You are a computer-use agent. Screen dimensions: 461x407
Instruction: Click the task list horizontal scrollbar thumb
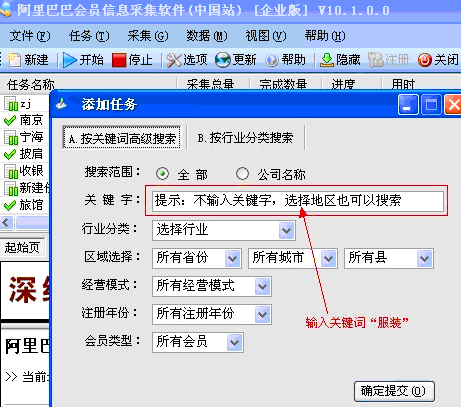pos(33,222)
